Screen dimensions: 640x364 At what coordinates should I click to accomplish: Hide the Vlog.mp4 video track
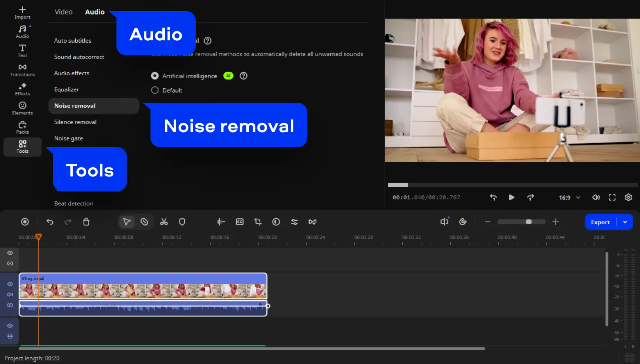click(10, 284)
